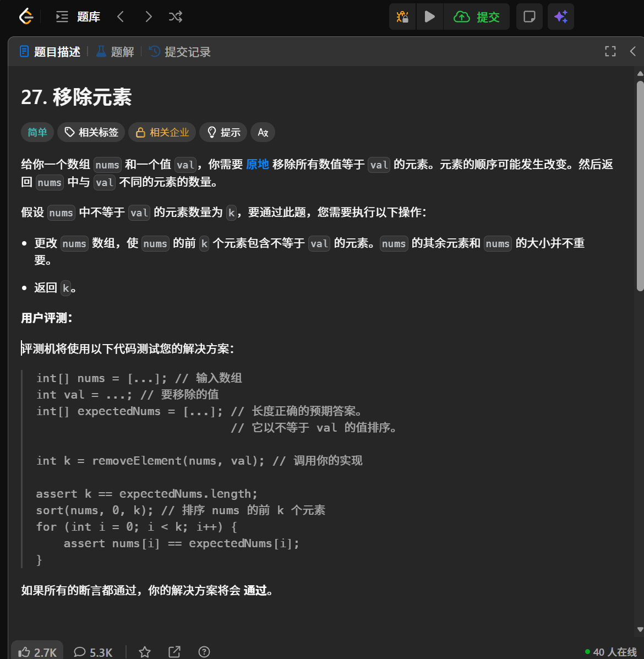Image resolution: width=644 pixels, height=659 pixels.
Task: Switch to the 提交记录 tab
Action: 180,52
